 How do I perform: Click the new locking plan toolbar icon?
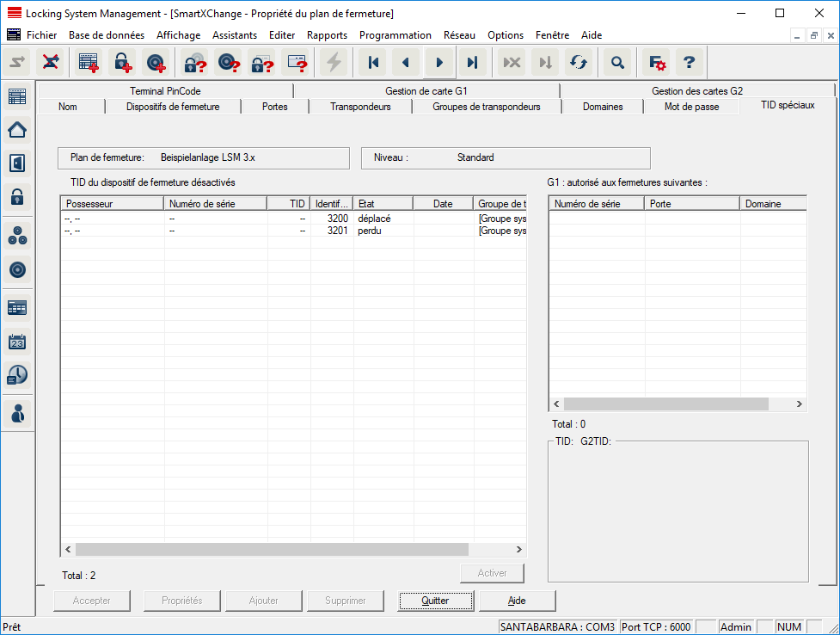88,62
